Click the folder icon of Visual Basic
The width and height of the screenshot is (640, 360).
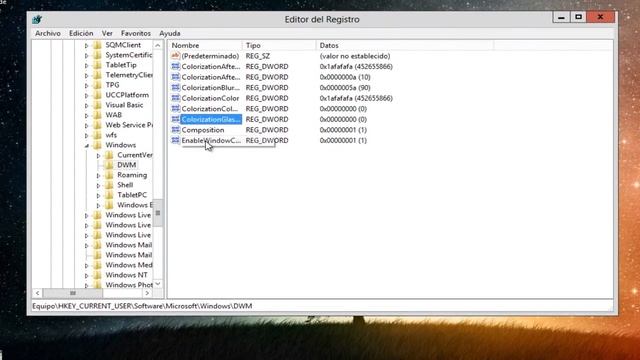click(x=98, y=105)
